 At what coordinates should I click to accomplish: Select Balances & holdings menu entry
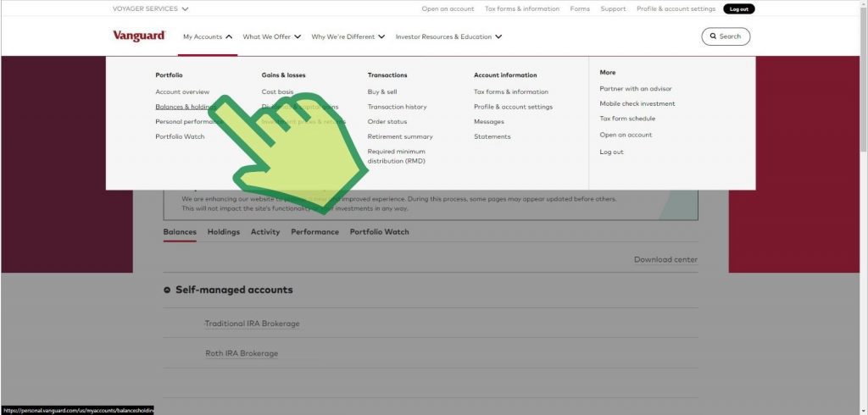pyautogui.click(x=186, y=107)
